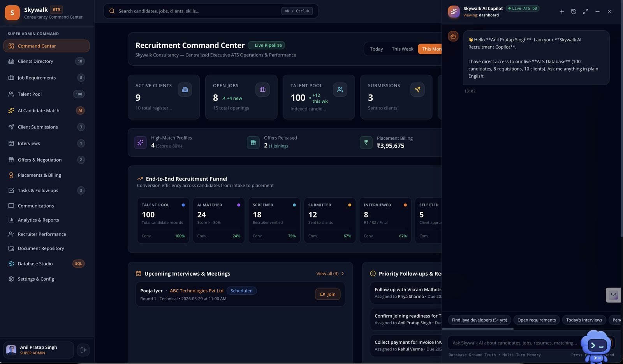Click the Communications chat icon
623x364 pixels.
pos(11,206)
